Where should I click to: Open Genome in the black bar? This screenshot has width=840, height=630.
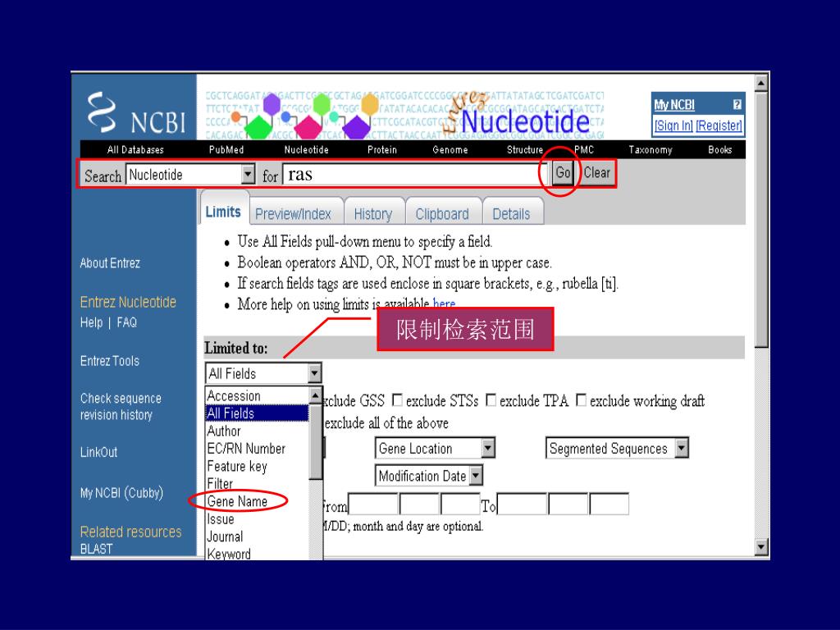pos(450,149)
